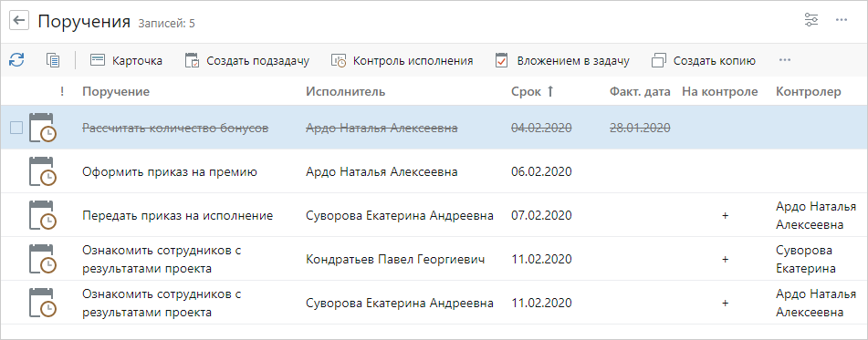868x340 pixels.
Task: Click Создать копию button
Action: pos(704,60)
